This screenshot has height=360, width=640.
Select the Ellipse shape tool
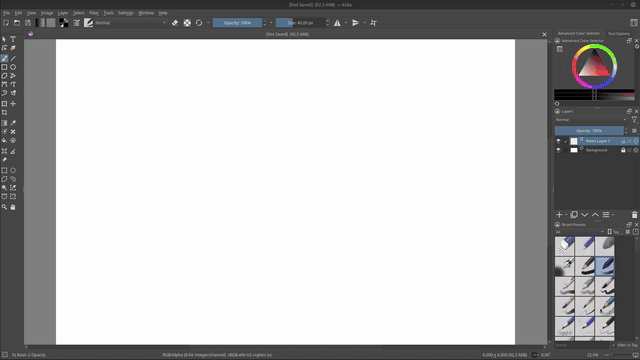click(x=13, y=67)
